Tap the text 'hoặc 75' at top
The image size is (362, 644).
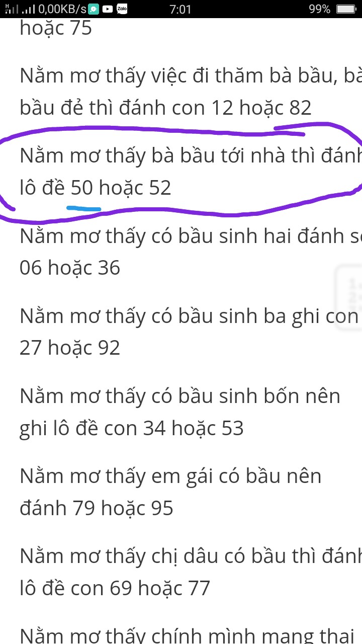56,28
